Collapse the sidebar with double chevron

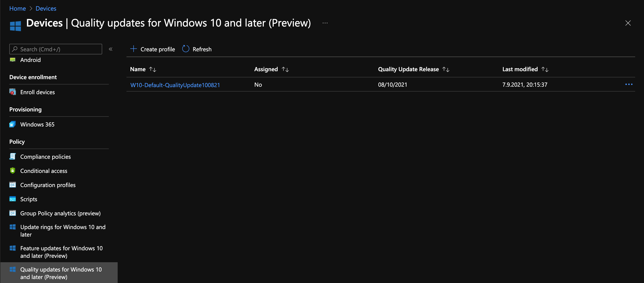111,49
